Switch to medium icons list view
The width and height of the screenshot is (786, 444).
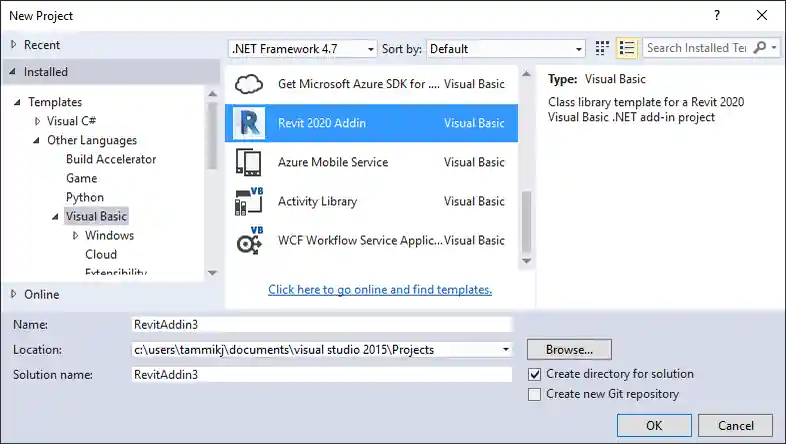[627, 48]
